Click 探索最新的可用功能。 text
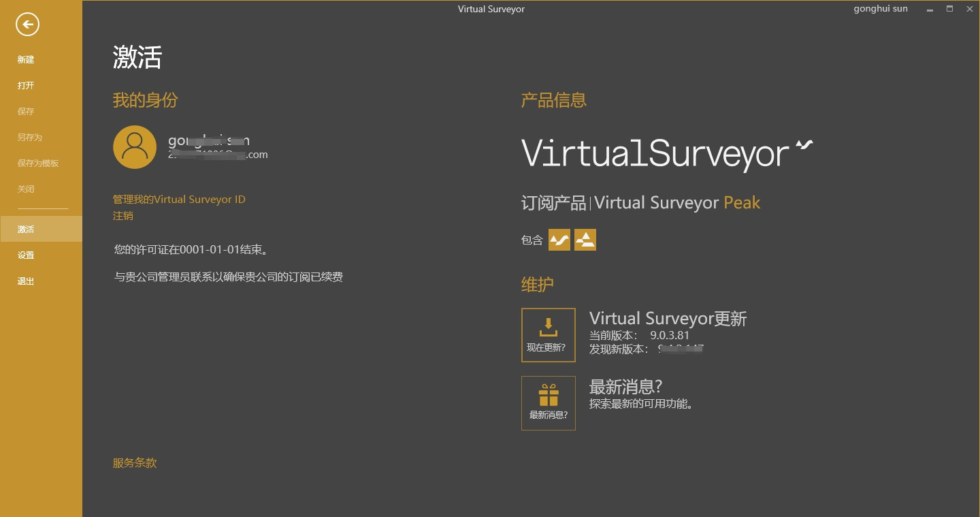Viewport: 980px width, 517px height. tap(641, 404)
